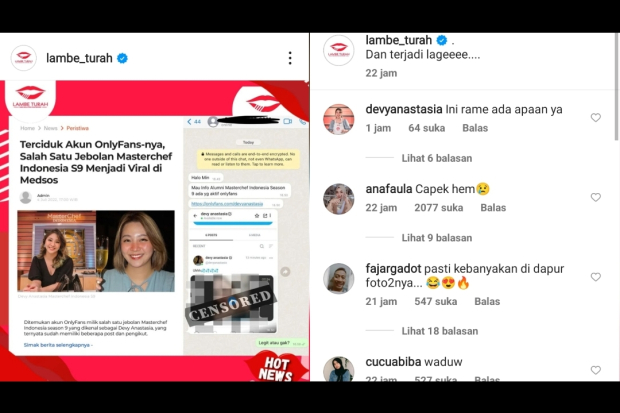Like devyanastasia's comment with the heart
Image resolution: width=620 pixels, height=413 pixels.
coord(595,117)
